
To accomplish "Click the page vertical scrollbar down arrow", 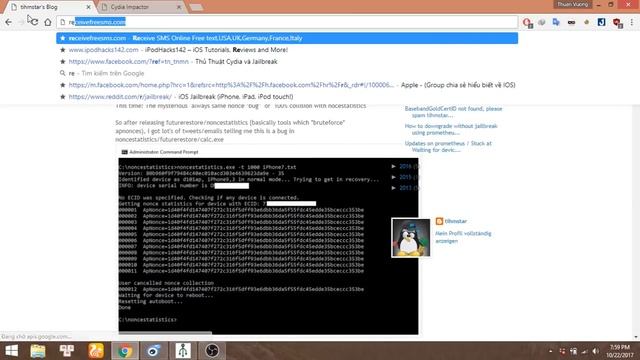I will [x=636, y=337].
